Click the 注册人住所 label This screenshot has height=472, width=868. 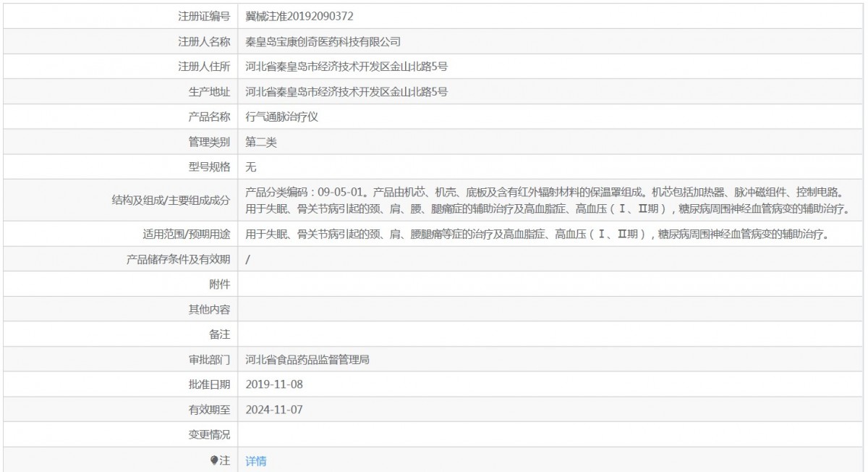pos(204,67)
